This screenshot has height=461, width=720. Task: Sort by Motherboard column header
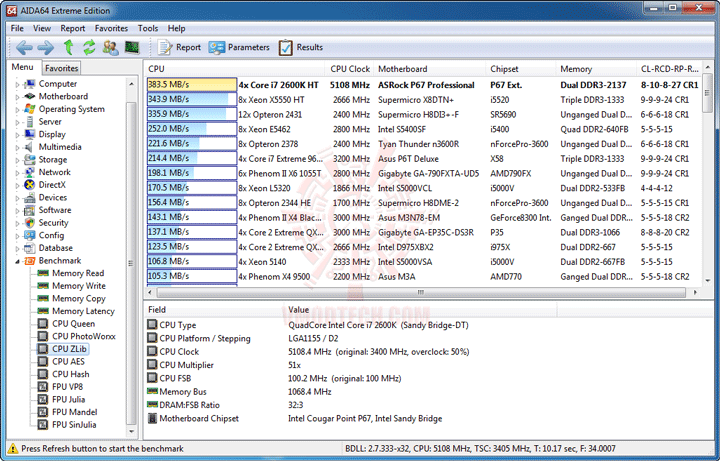pos(429,69)
